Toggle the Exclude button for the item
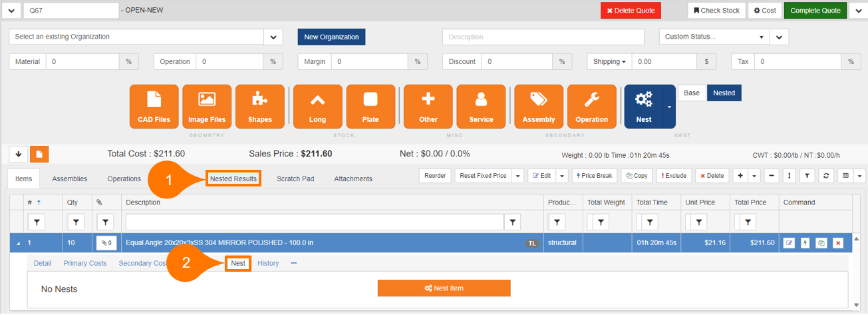Screen dimensions: 868x315 click(x=674, y=176)
